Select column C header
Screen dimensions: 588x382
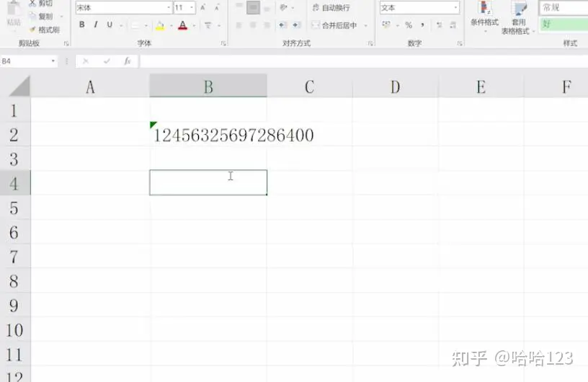point(310,86)
